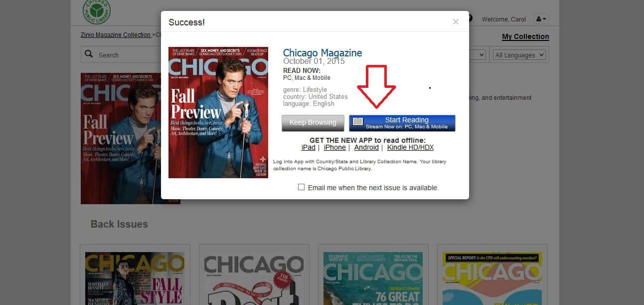Open the iPad app link
This screenshot has height=305, width=644.
pyautogui.click(x=309, y=147)
